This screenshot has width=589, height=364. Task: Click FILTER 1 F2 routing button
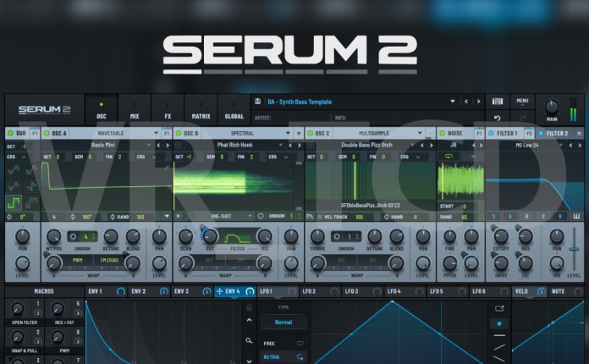(529, 133)
